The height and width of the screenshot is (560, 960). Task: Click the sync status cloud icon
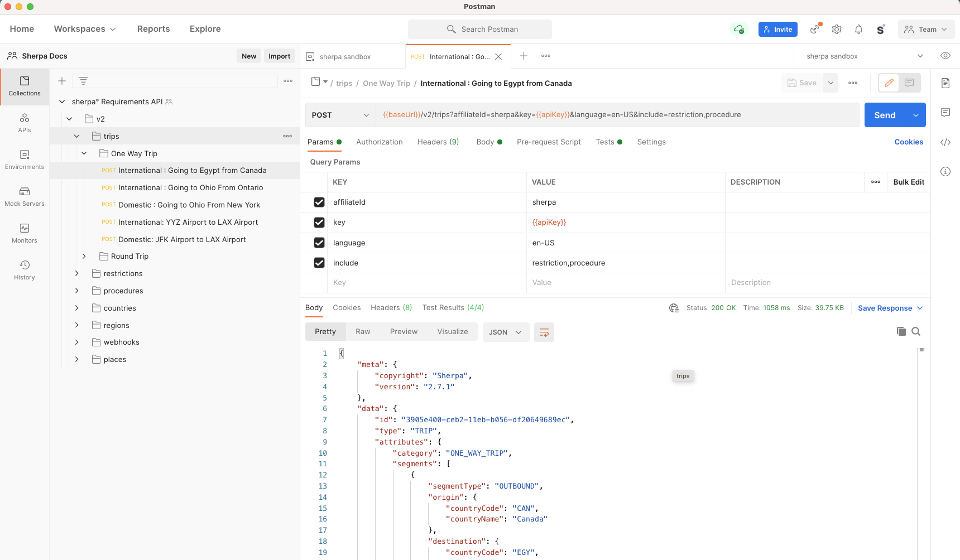(739, 29)
